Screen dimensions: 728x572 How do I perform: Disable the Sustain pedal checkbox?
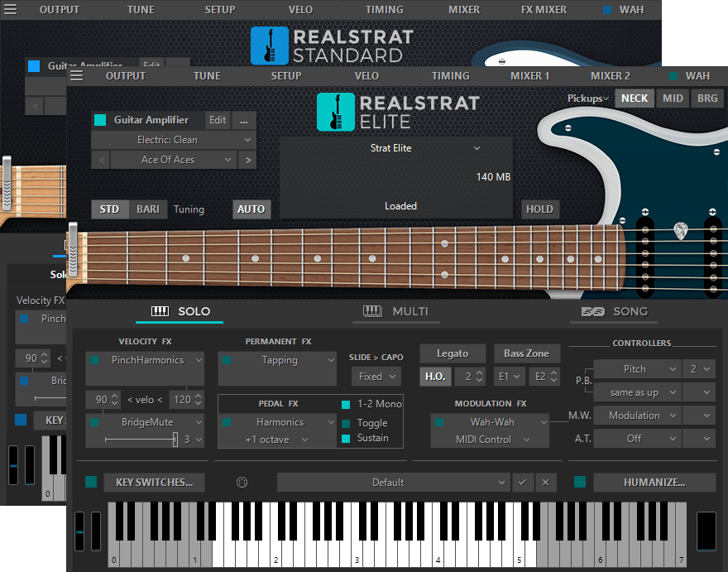[x=346, y=438]
